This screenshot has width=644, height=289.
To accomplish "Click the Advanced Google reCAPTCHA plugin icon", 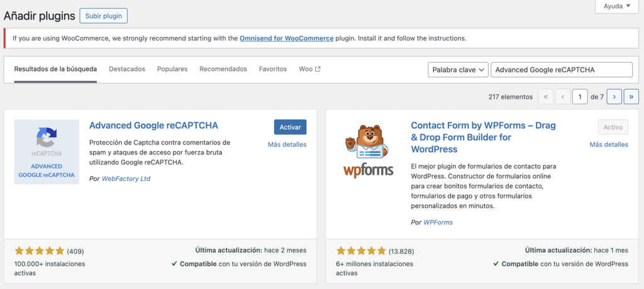I will tap(47, 151).
